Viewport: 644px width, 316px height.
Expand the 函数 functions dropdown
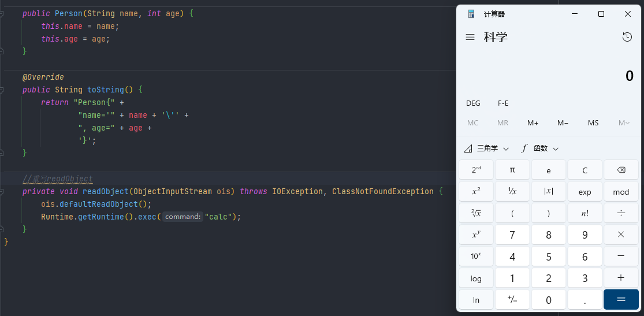[539, 148]
